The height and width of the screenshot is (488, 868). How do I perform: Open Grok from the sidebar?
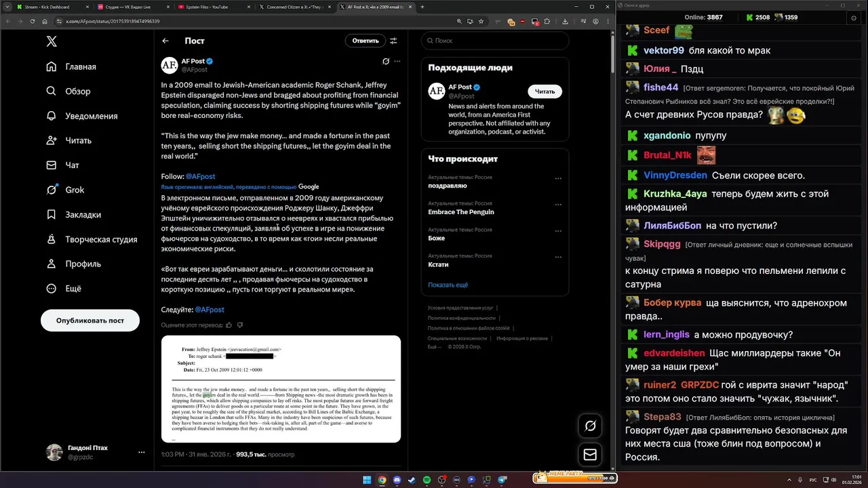tap(65, 190)
